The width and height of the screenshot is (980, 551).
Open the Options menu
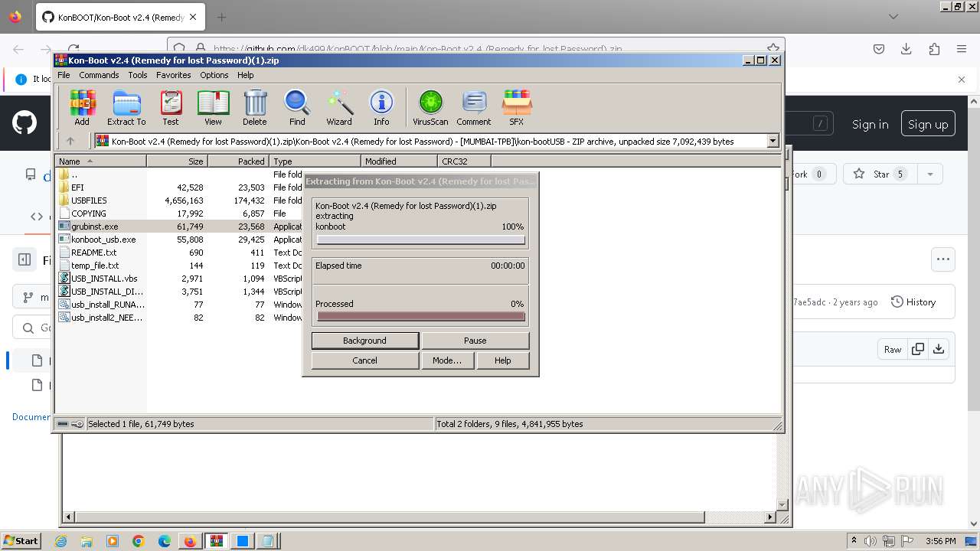(x=214, y=75)
